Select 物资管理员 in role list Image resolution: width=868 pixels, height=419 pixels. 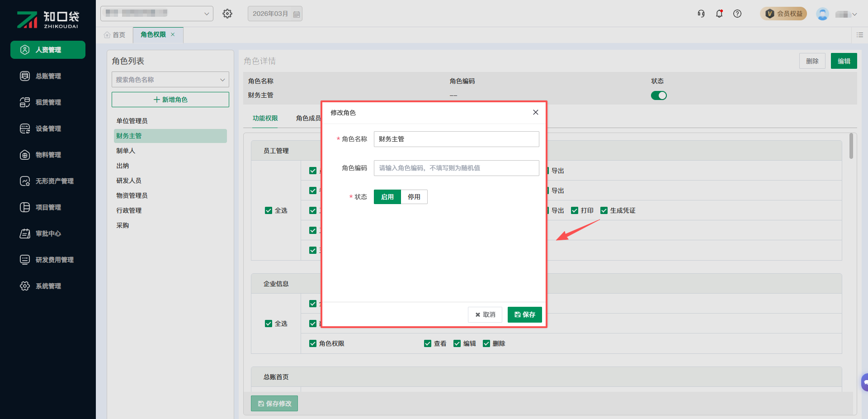[x=170, y=195]
